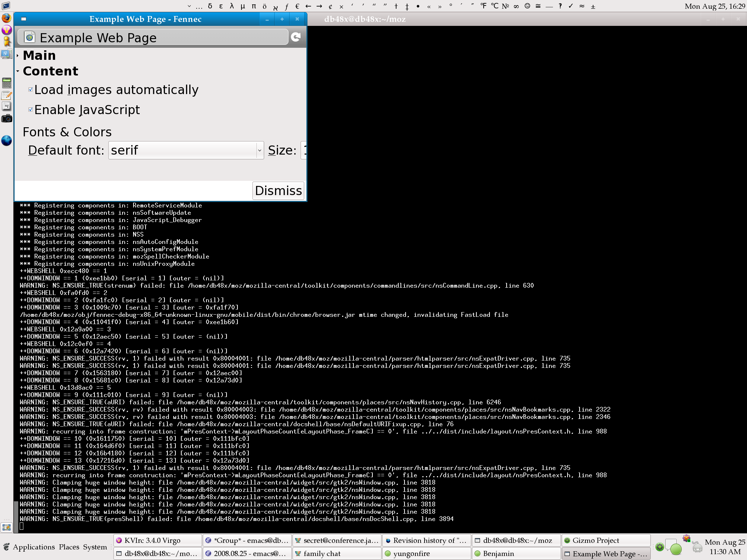Insert the pi character from palette

coord(253,6)
